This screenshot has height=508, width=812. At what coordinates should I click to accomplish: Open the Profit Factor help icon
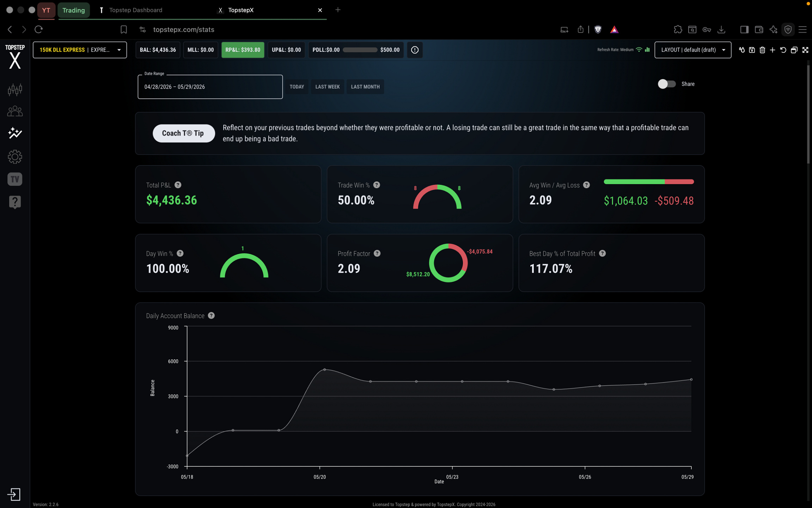tap(377, 253)
